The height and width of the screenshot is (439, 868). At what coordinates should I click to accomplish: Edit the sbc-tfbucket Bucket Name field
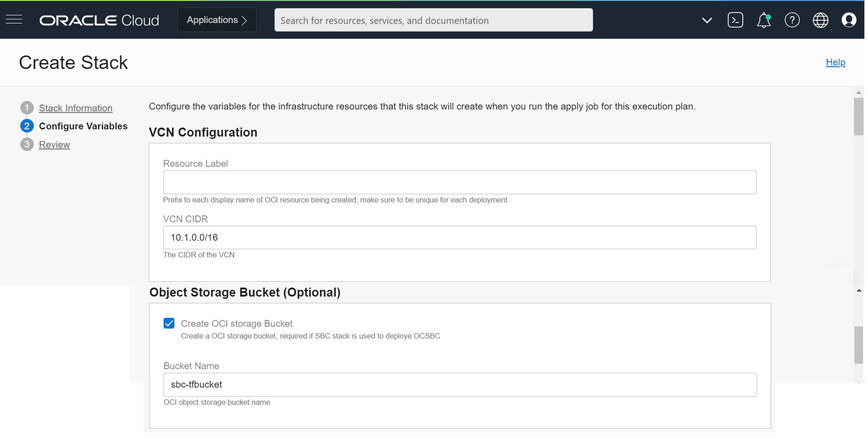click(x=459, y=384)
